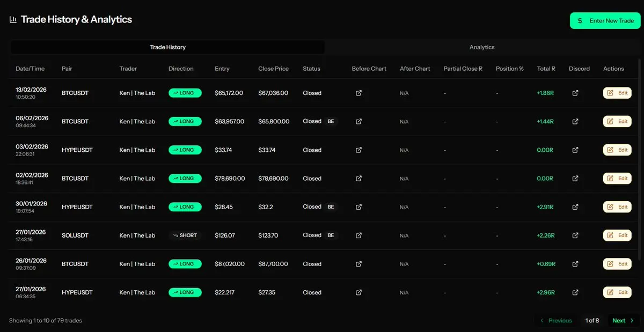Click close price $87,700.00
The width and height of the screenshot is (644, 332).
pyautogui.click(x=273, y=264)
